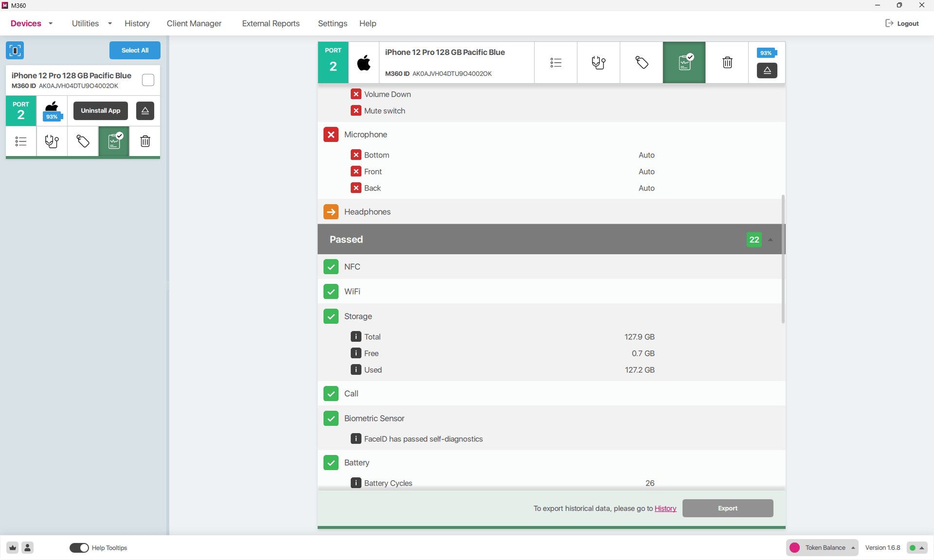Screen dimensions: 934x560
Task: Click the results list scrollbar
Action: (x=783, y=259)
